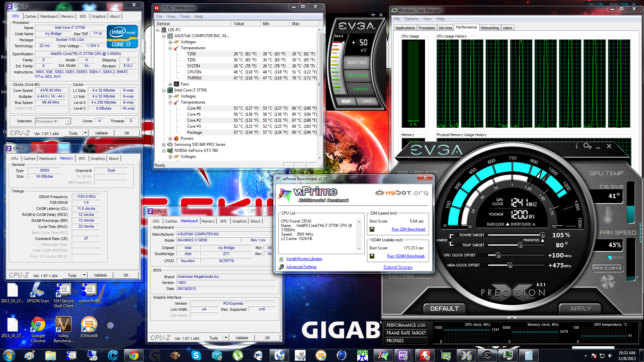Collapse LEE-PC tree node in HWMonitor

pos(158,30)
